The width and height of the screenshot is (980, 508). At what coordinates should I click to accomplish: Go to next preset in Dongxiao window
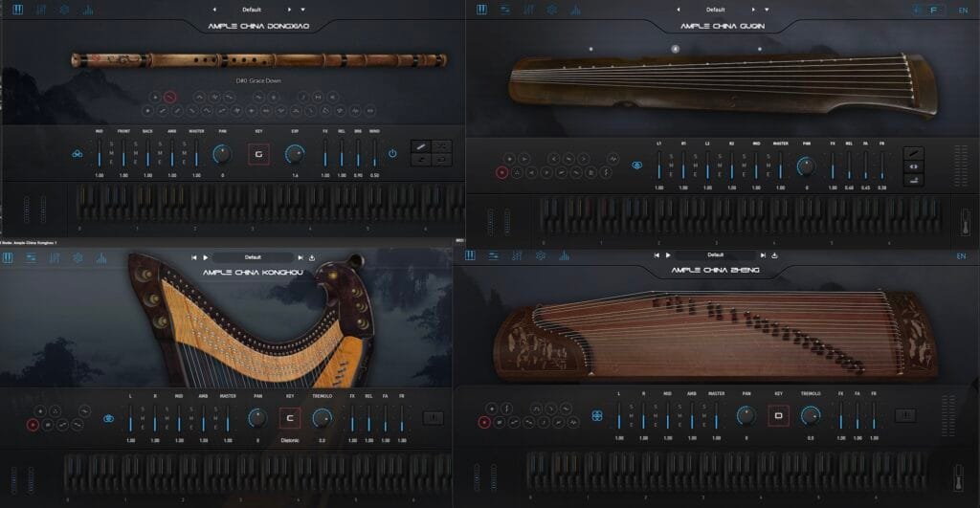[x=289, y=10]
